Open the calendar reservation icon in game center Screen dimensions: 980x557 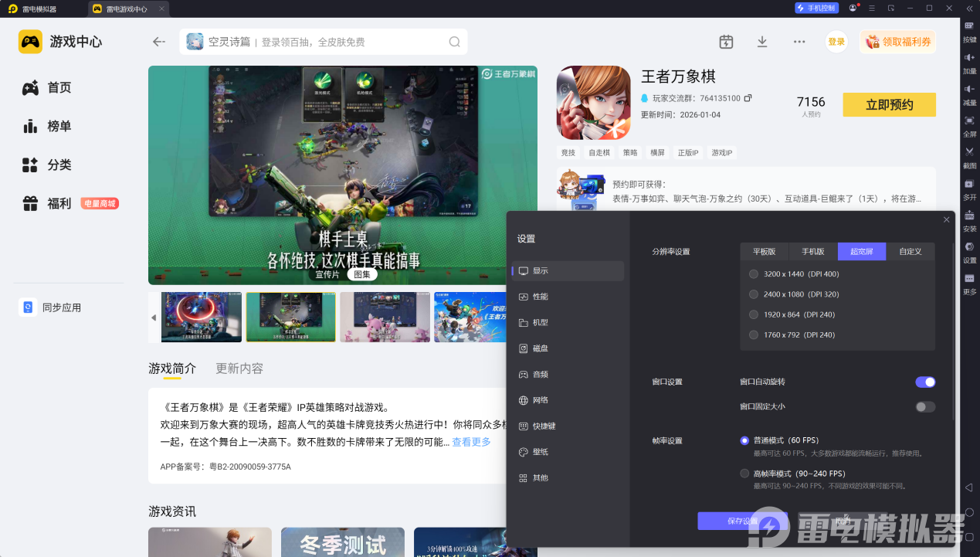[726, 42]
